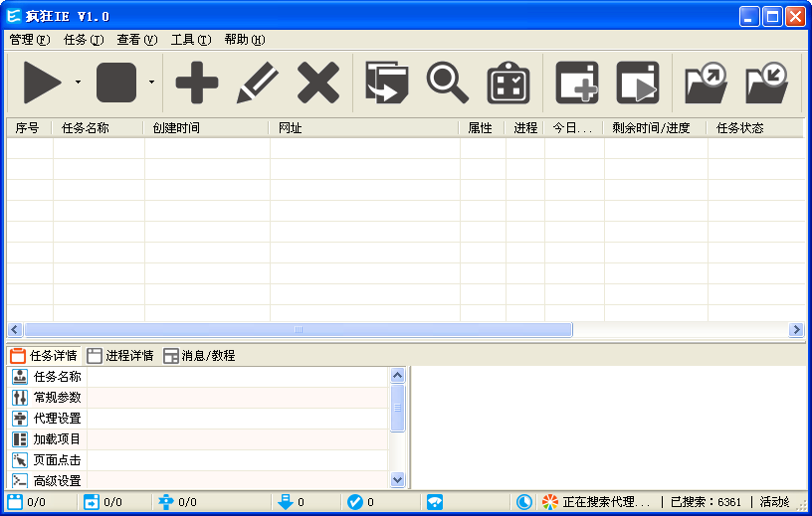Click the 正在搜索代理... status text

[x=606, y=501]
